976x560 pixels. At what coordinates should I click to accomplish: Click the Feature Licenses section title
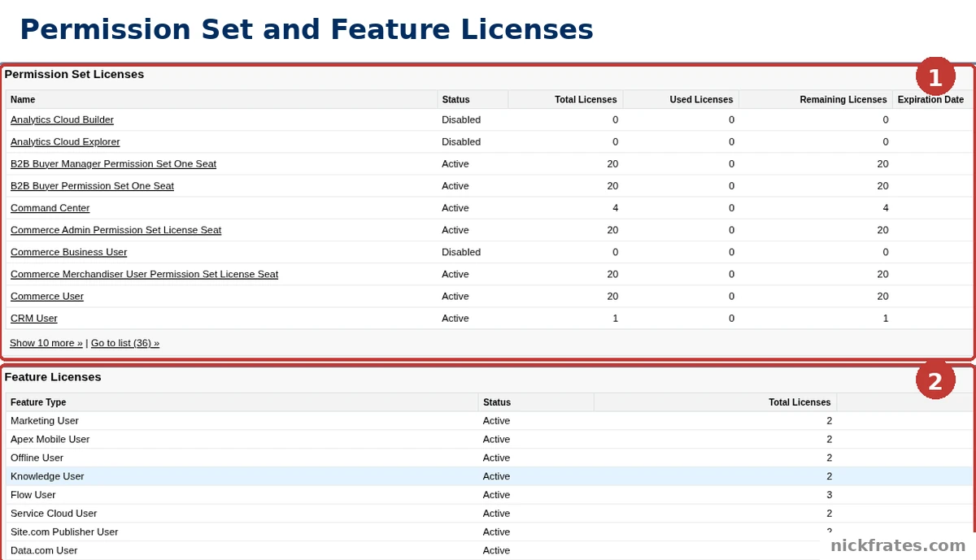tap(53, 377)
